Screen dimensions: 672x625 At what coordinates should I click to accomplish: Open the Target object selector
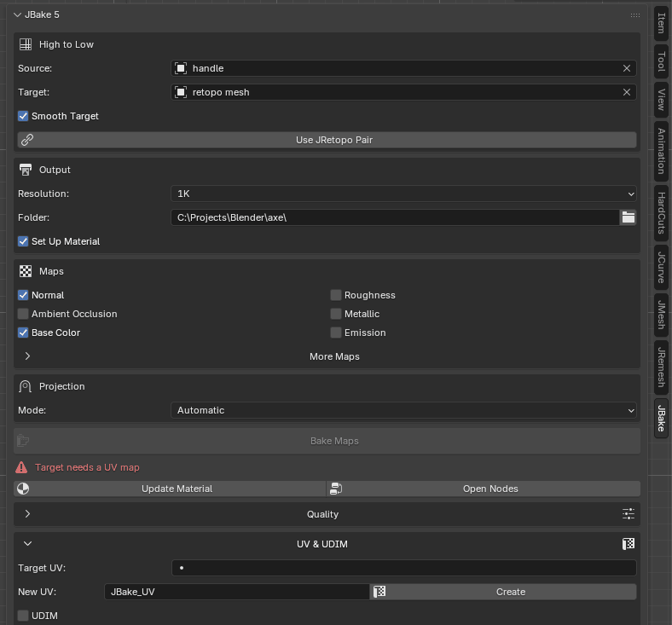(x=403, y=92)
